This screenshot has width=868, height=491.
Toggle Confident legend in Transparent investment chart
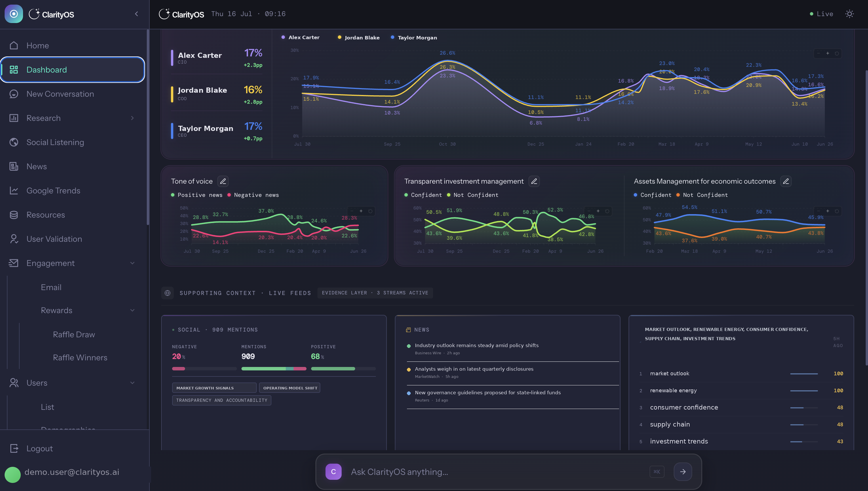pos(423,195)
